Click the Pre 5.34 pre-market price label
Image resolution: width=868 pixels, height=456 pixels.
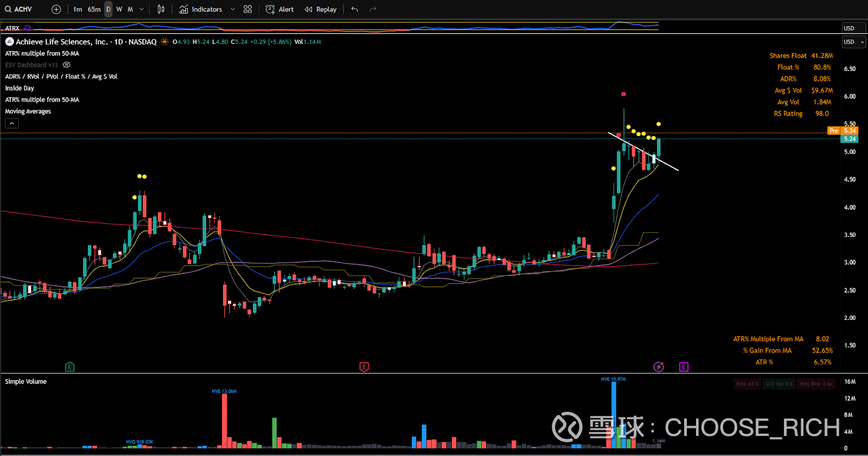pos(843,131)
